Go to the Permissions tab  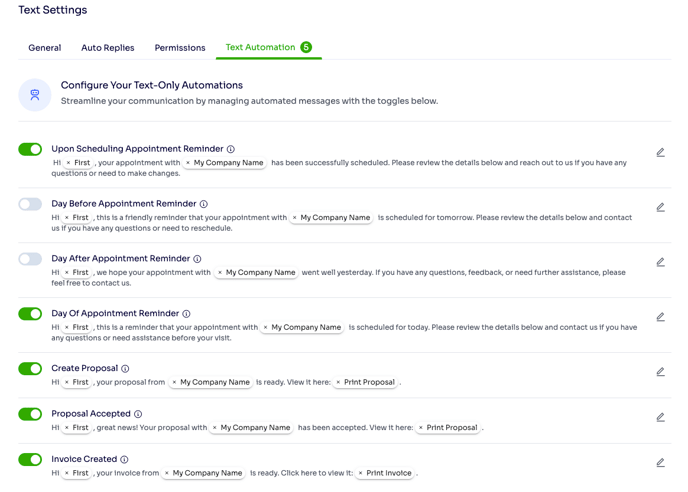coord(180,48)
